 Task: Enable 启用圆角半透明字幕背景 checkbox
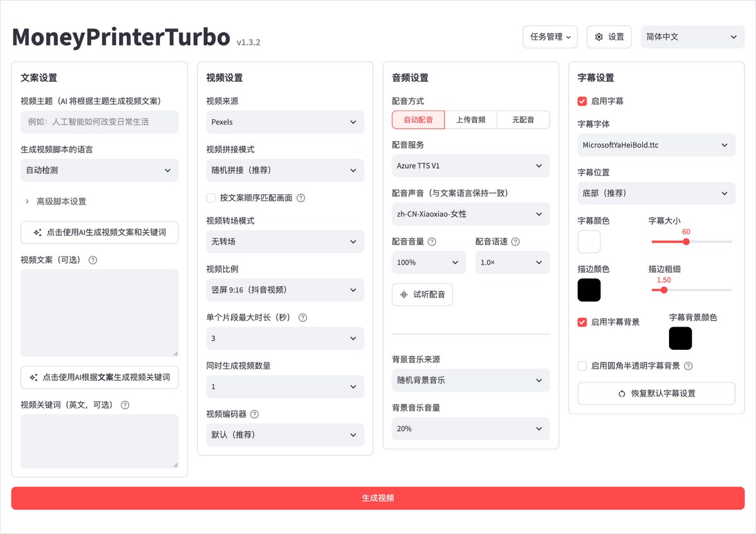point(583,366)
